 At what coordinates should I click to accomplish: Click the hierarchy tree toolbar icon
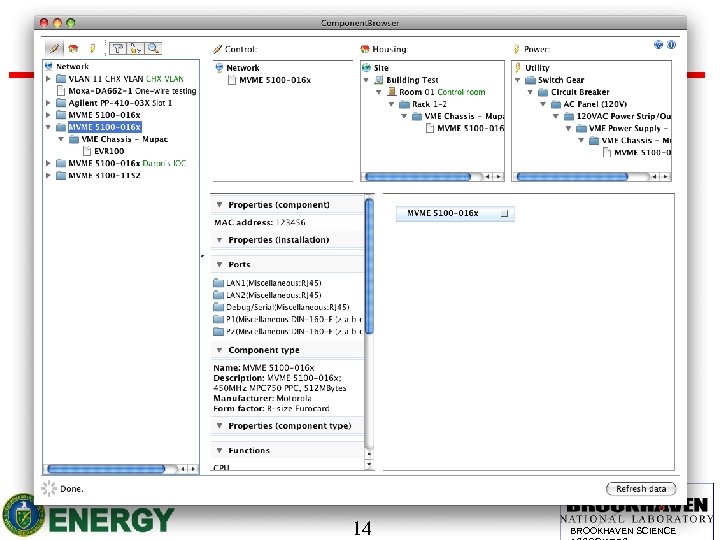[x=136, y=48]
